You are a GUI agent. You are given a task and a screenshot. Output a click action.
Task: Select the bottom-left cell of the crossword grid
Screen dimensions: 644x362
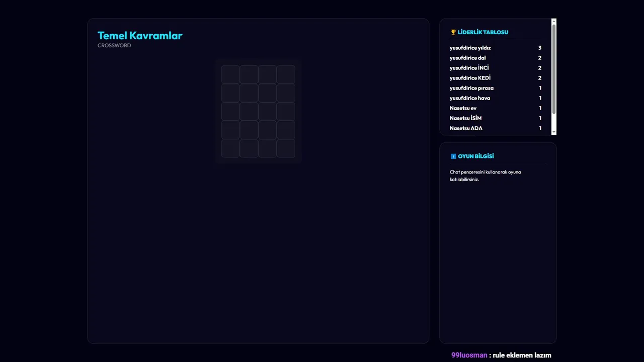pyautogui.click(x=230, y=148)
